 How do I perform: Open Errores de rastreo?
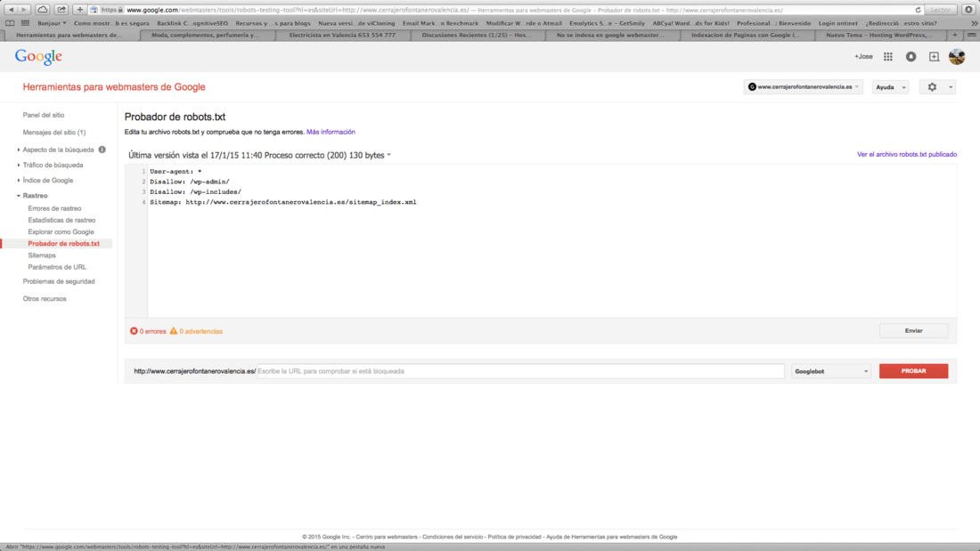pyautogui.click(x=54, y=208)
